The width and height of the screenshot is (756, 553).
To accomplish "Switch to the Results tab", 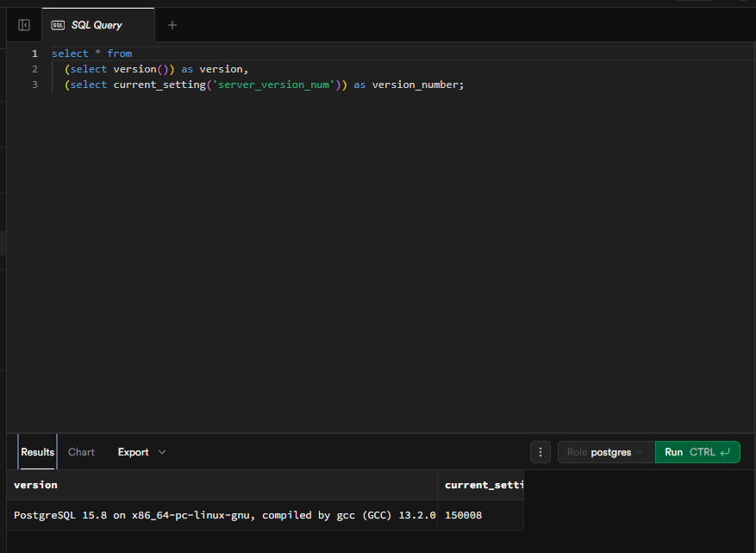I will 38,452.
